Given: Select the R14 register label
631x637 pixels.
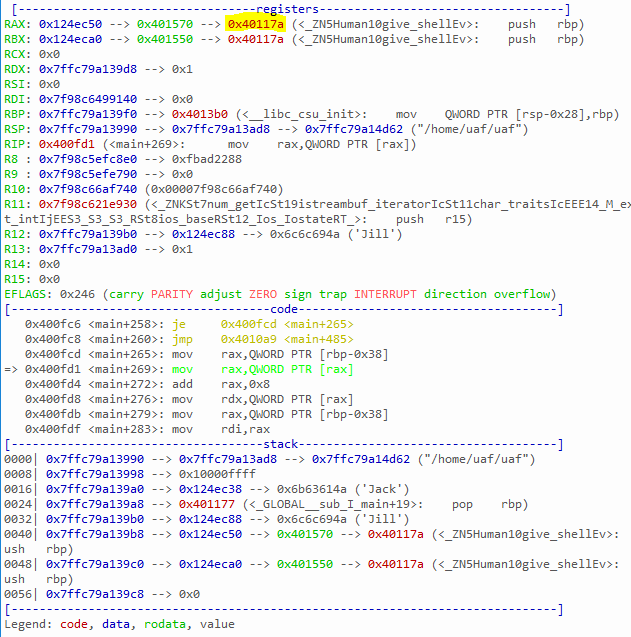Looking at the screenshot, I should 15,264.
